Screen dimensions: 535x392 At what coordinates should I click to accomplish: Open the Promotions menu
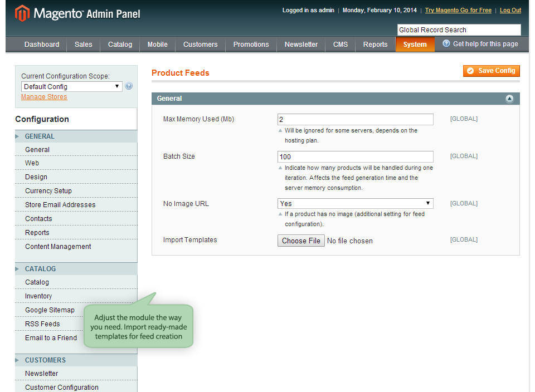[x=251, y=45]
